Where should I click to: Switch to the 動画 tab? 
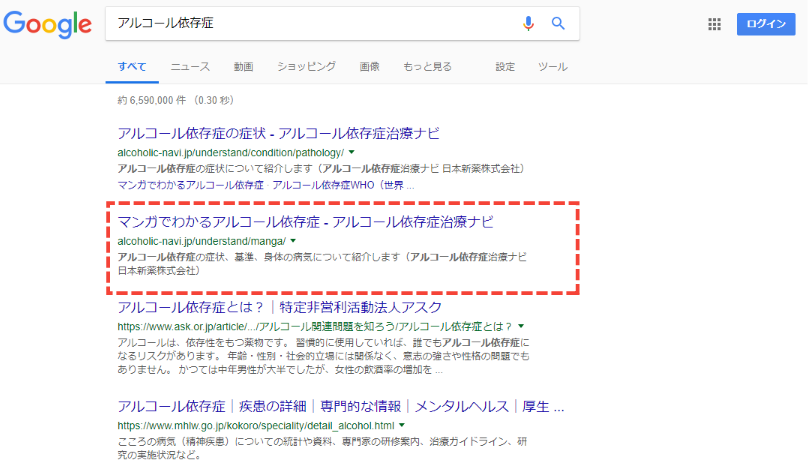pos(243,66)
